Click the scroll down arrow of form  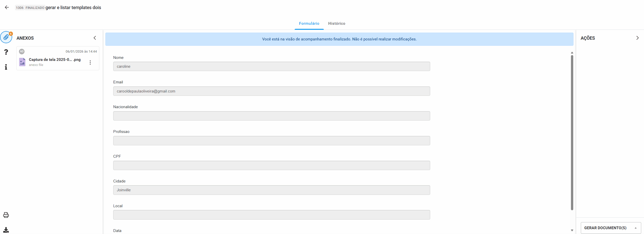pyautogui.click(x=572, y=230)
